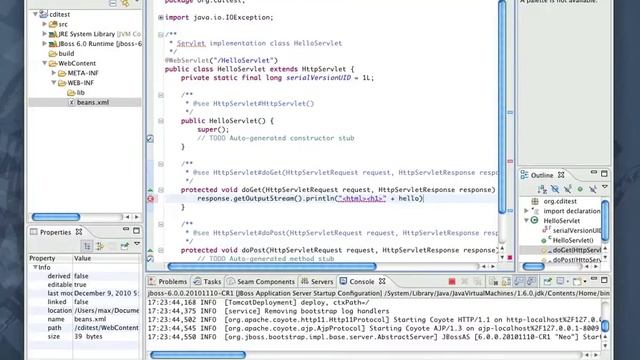
Task: Open the Display Selected Console dropdown arrow
Action: click(x=568, y=282)
